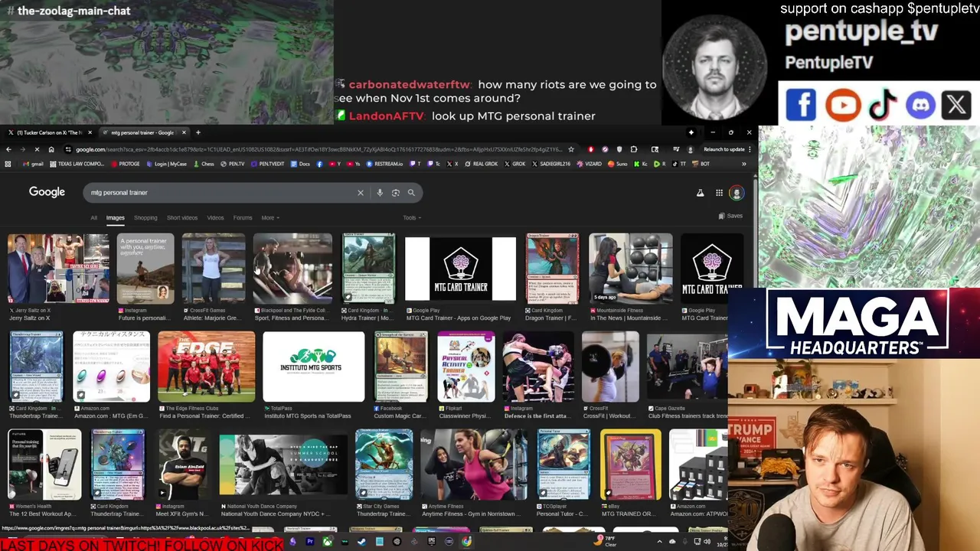980x551 pixels.
Task: Open weather widget showing 78°F Clear
Action: pos(606,541)
